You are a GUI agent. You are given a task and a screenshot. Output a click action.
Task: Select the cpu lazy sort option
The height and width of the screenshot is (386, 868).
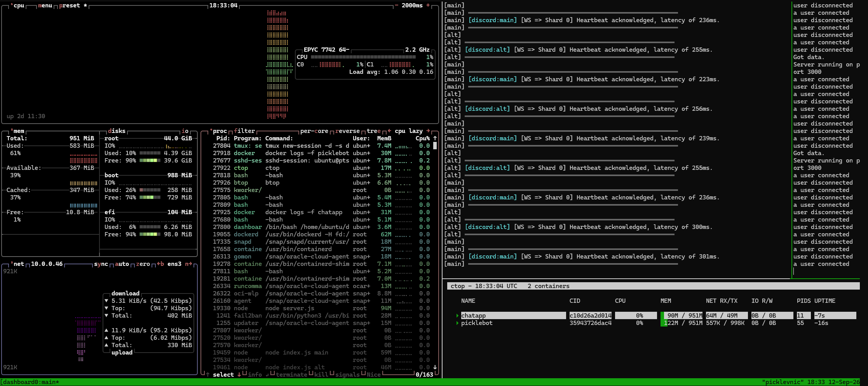[408, 131]
